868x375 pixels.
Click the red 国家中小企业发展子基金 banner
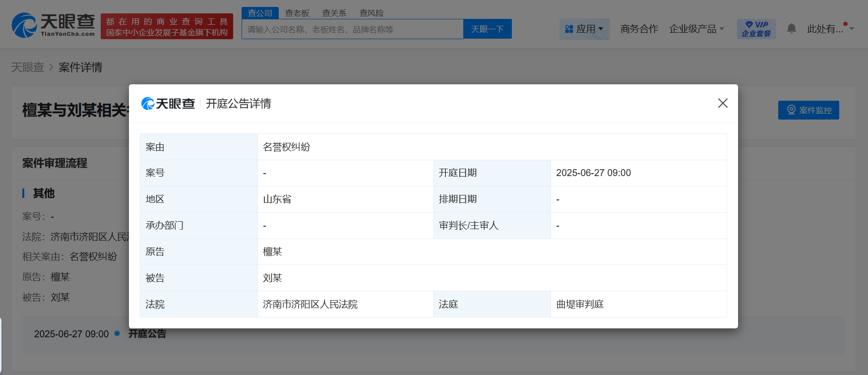[x=167, y=26]
